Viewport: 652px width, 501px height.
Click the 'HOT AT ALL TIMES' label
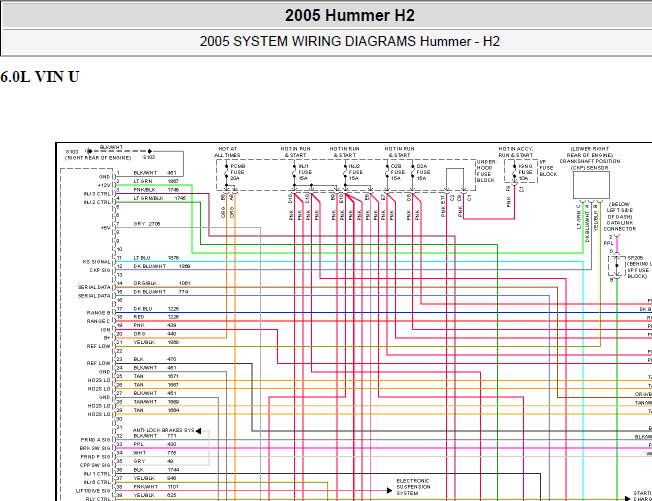pyautogui.click(x=227, y=152)
